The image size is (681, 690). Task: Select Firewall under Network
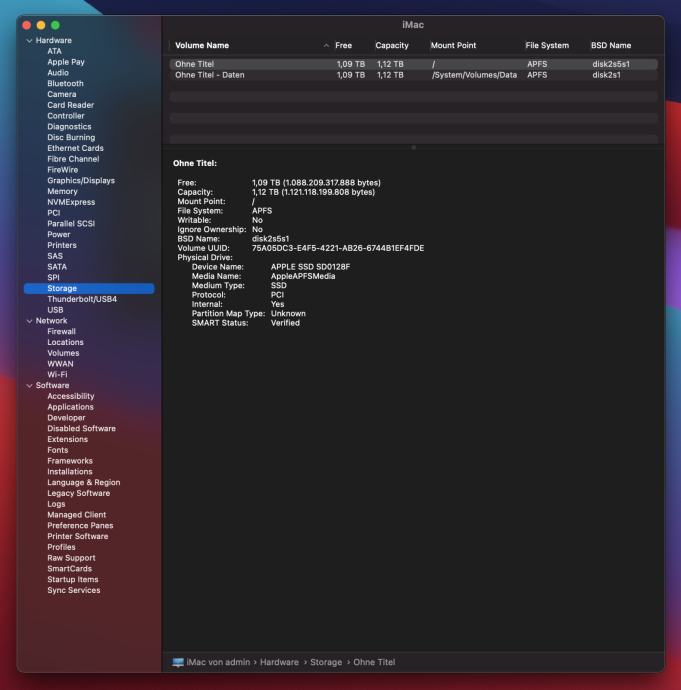point(61,332)
